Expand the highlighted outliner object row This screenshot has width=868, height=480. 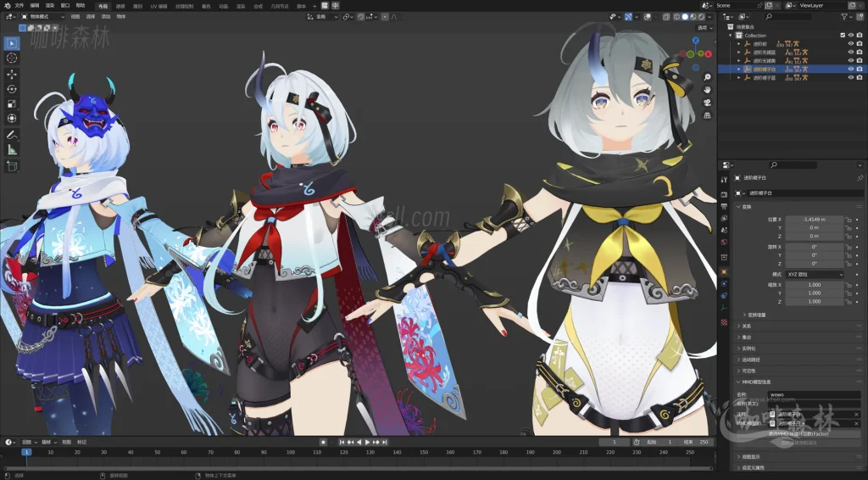(739, 70)
